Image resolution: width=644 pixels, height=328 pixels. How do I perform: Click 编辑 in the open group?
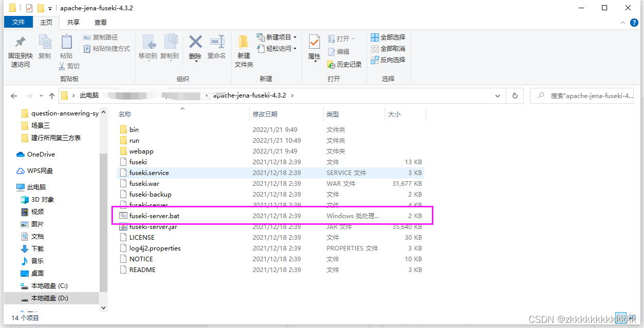[338, 52]
